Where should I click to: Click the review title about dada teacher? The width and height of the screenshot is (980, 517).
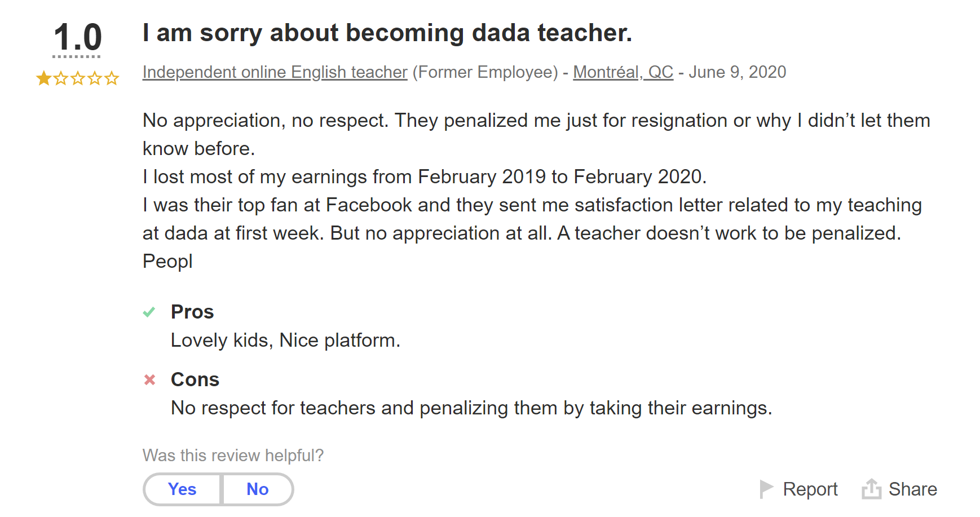click(387, 33)
